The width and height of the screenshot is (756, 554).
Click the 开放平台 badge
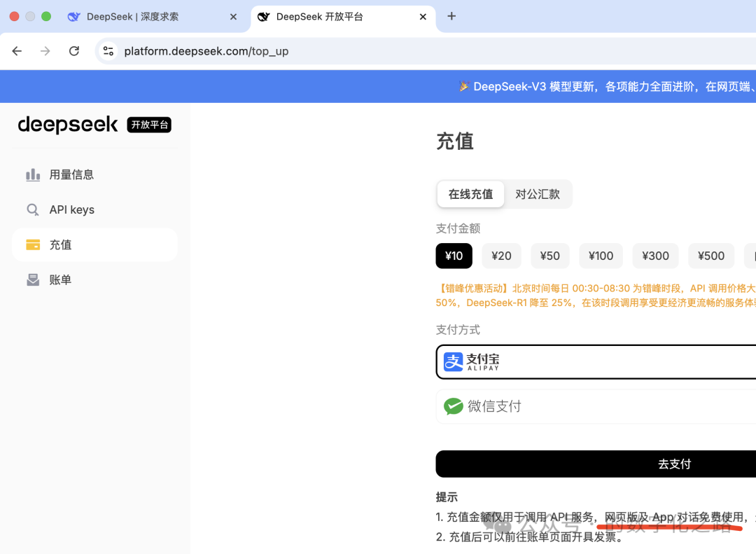150,125
